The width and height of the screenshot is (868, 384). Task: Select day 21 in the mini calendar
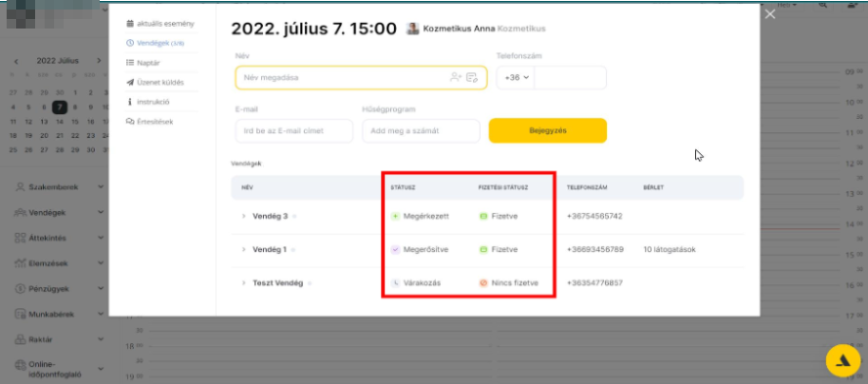tap(60, 136)
